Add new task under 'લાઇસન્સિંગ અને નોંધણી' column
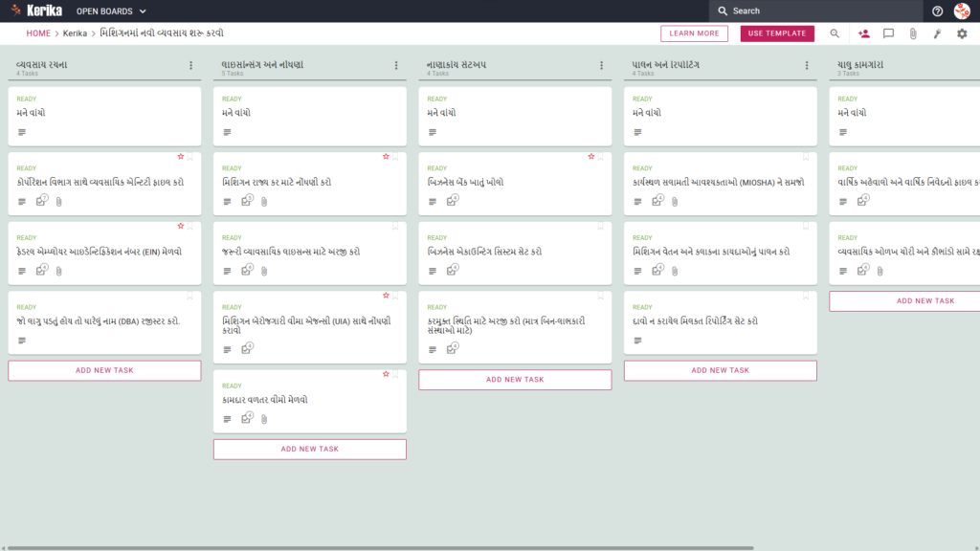This screenshot has width=980, height=551. point(310,450)
